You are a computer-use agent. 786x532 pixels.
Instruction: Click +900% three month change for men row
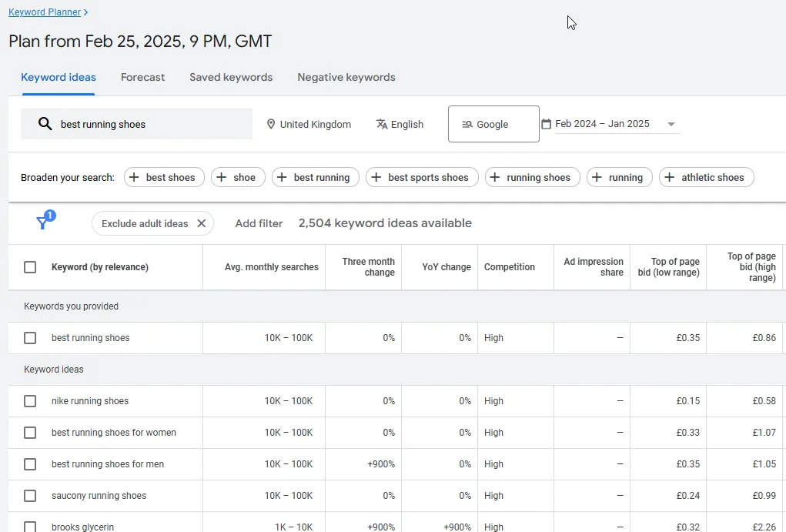tap(381, 463)
